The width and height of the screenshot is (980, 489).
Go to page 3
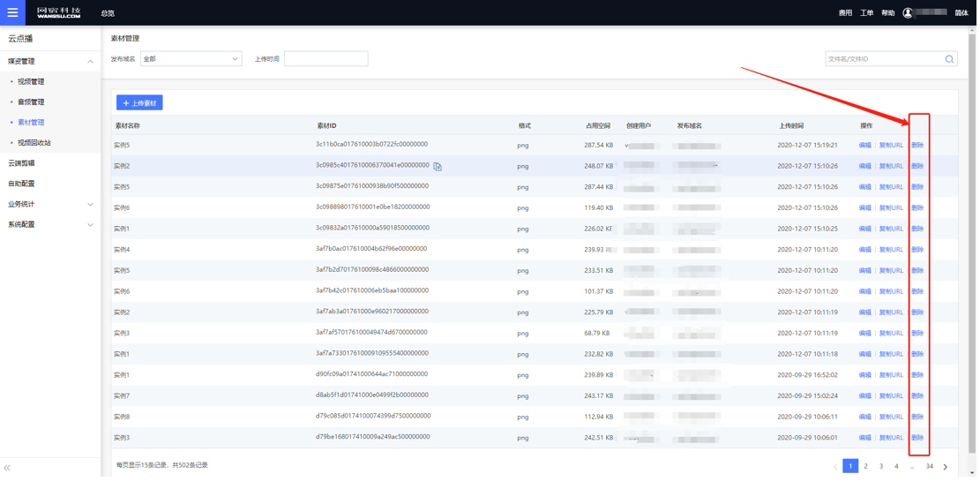(881, 466)
